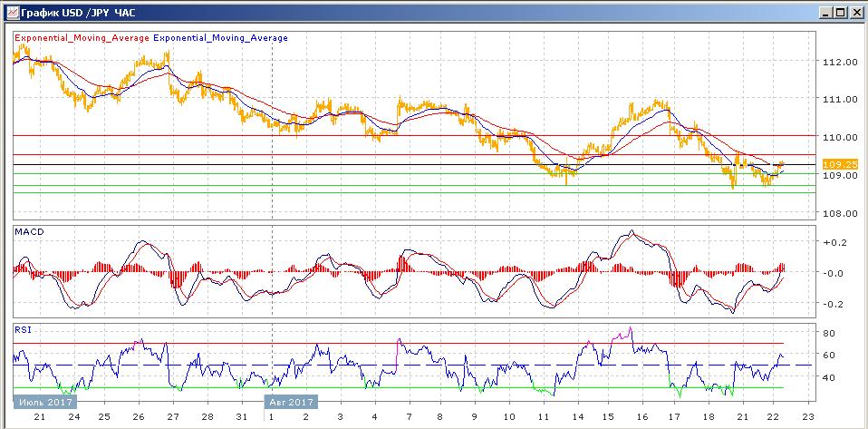Close the USD/JPY chart window
The height and width of the screenshot is (429, 868).
855,11
